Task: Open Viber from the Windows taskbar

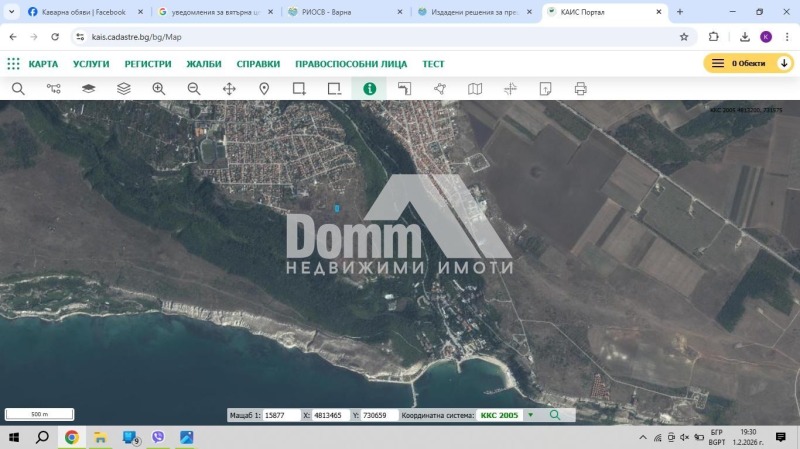Action: coord(158,438)
